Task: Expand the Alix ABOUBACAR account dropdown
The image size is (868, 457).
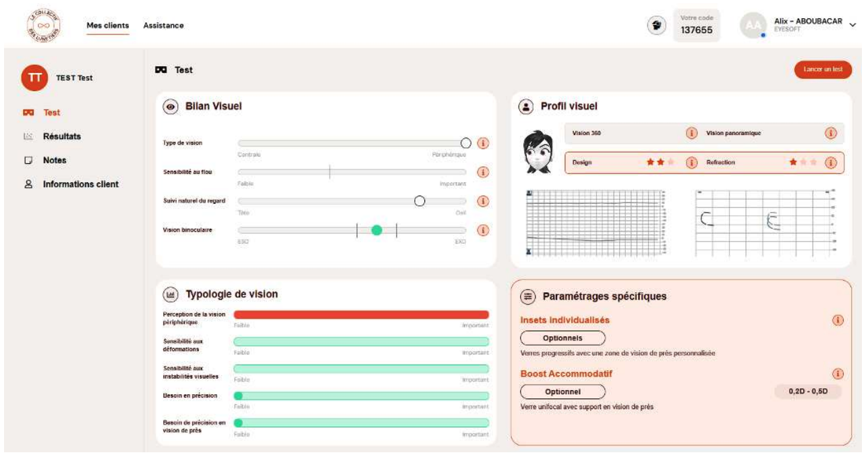Action: tap(852, 25)
